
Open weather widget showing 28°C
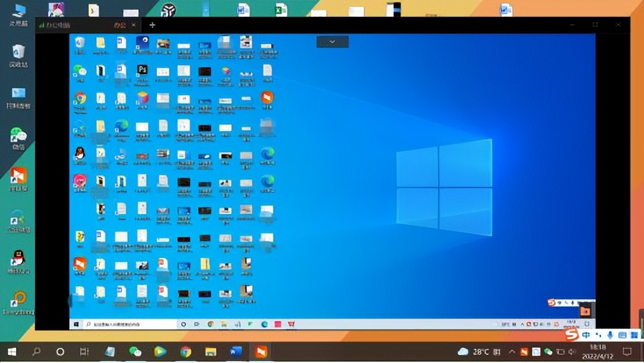tap(474, 351)
